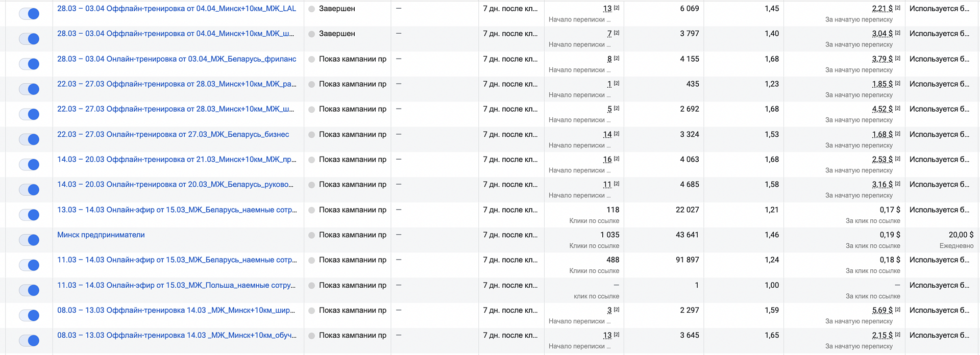Click footnote marker beside 3,79 $ cost
Image resolution: width=980 pixels, height=355 pixels.
(898, 58)
